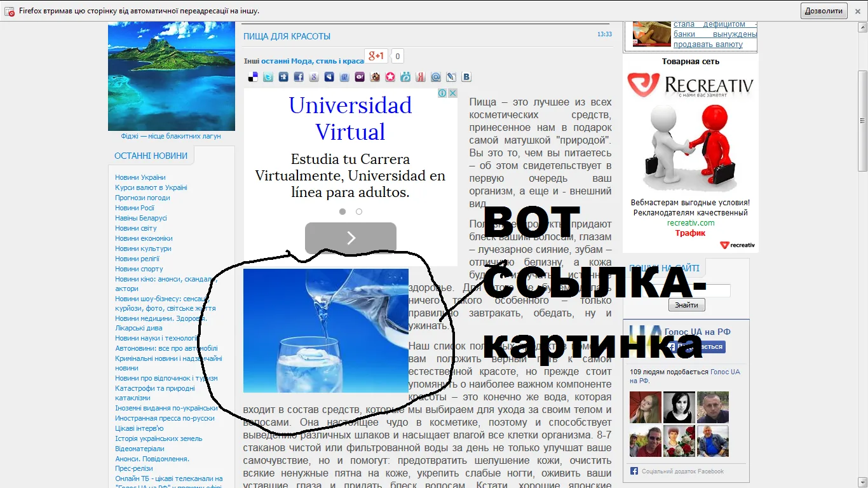Screen dimensions: 868x488
Task: Open the Прес-релізи link
Action: point(134,468)
